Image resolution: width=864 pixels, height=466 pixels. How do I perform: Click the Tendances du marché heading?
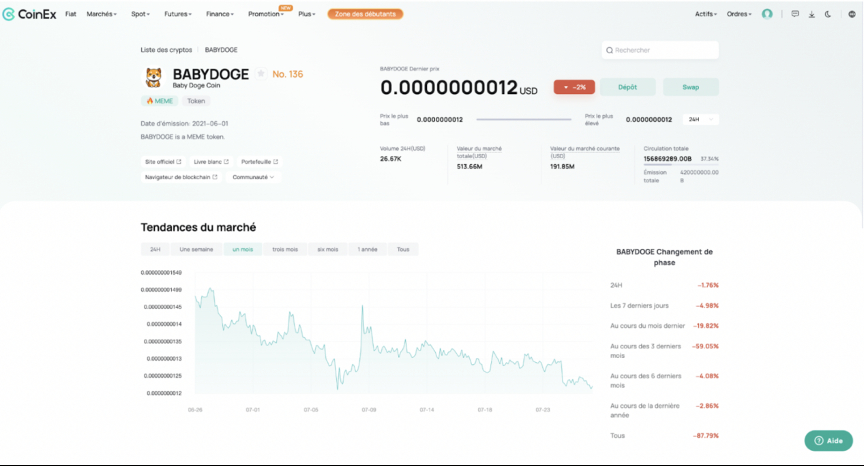(x=198, y=227)
